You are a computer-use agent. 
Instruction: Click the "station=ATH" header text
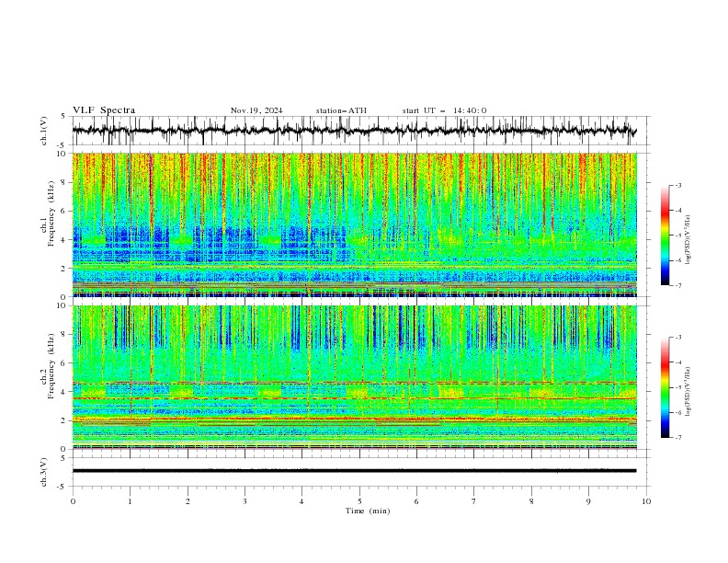click(341, 110)
